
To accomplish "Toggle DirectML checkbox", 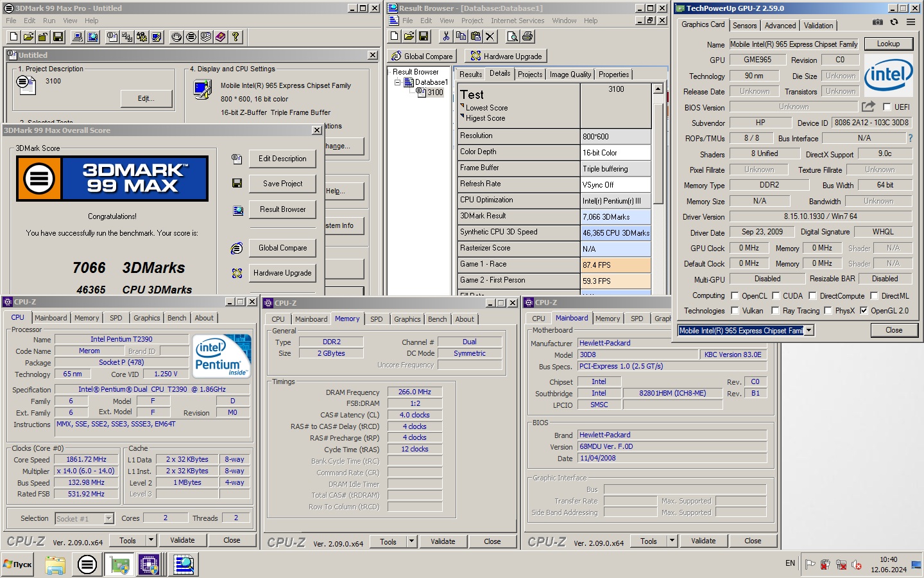I will (874, 296).
